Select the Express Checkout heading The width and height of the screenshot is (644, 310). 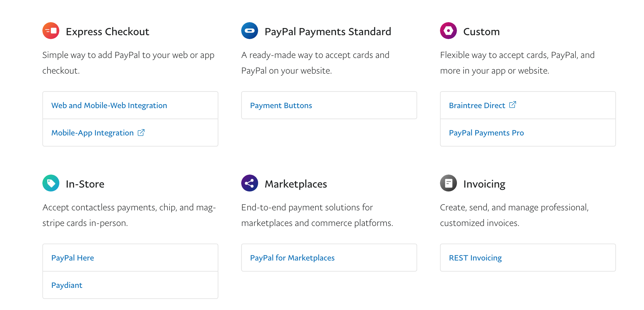[x=108, y=31]
